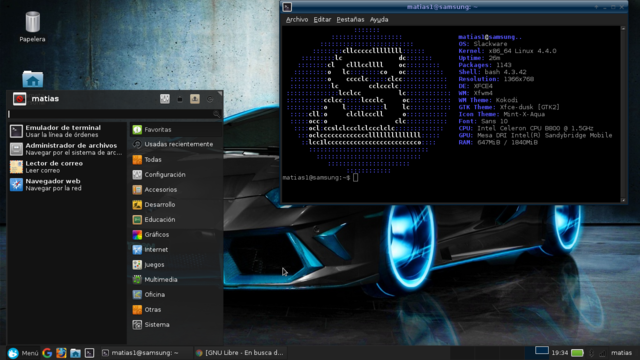Image resolution: width=640 pixels, height=360 pixels.
Task: Click the terminal prompt matias1@samsung:~$
Action: coord(316,178)
